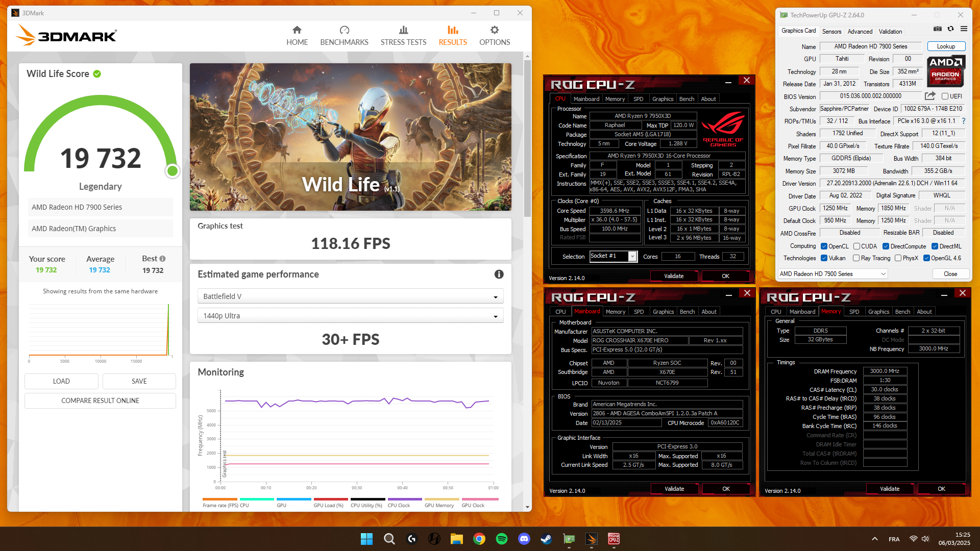Viewport: 980px width, 551px height.
Task: Open GPU-Z hamburger menu
Action: pos(964,29)
